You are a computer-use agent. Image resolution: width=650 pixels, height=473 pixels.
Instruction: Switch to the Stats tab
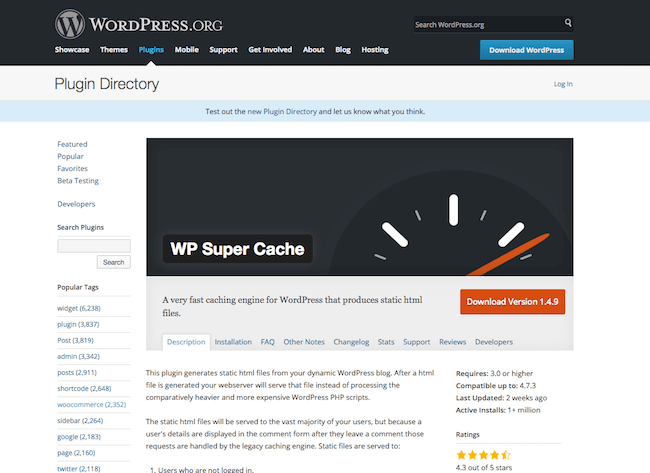coord(386,342)
